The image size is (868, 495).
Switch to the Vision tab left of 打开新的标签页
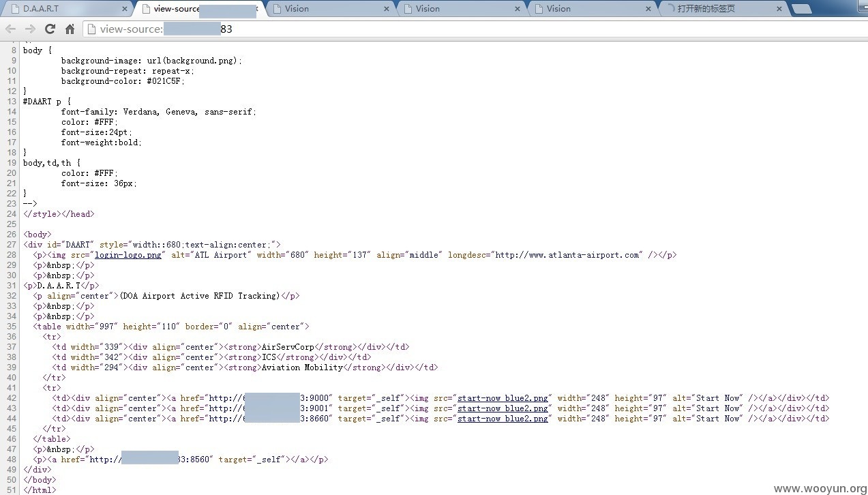tap(591, 9)
